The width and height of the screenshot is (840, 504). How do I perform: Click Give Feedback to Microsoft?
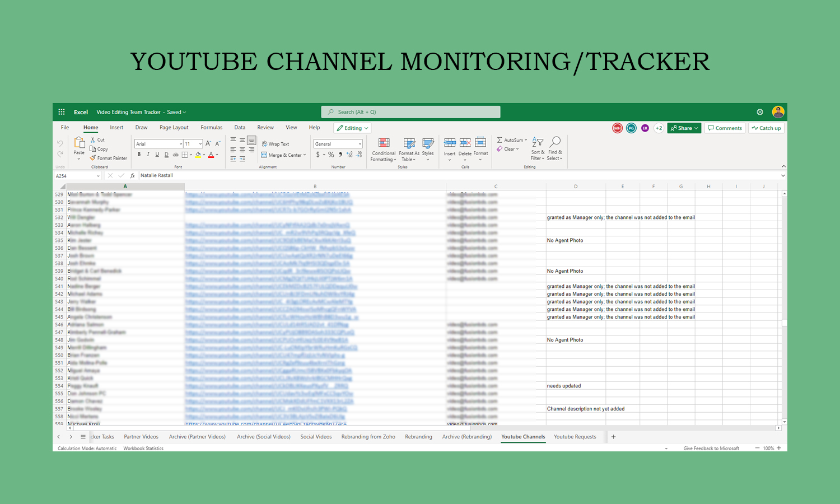pos(711,449)
